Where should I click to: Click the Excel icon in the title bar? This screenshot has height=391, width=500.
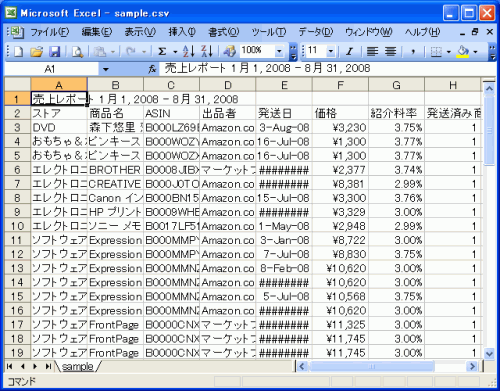[x=11, y=13]
